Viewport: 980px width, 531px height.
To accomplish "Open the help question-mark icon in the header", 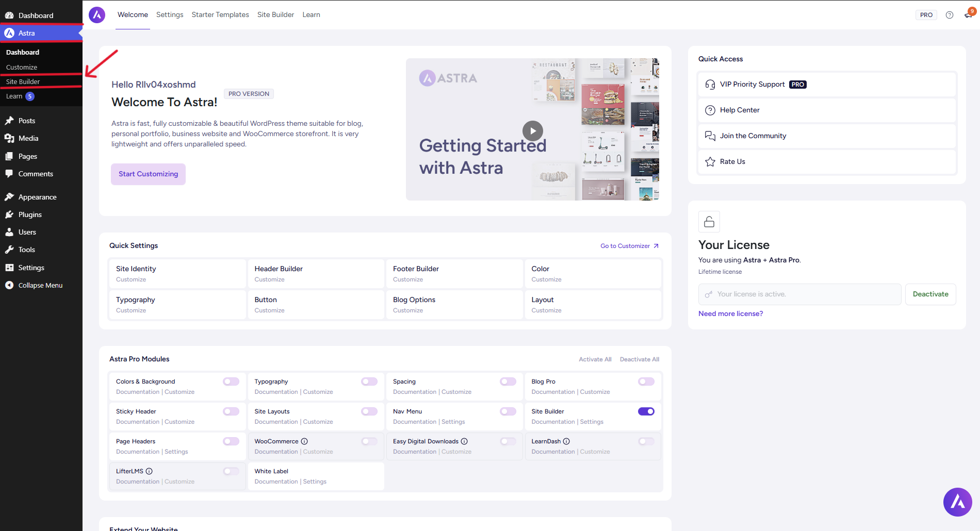I will (x=950, y=15).
